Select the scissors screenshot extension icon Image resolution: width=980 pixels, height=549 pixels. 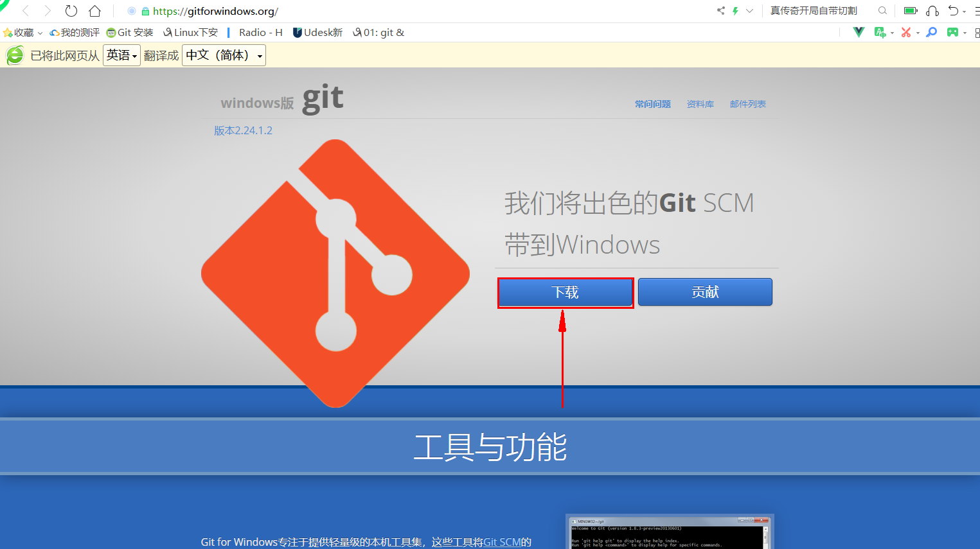point(906,31)
